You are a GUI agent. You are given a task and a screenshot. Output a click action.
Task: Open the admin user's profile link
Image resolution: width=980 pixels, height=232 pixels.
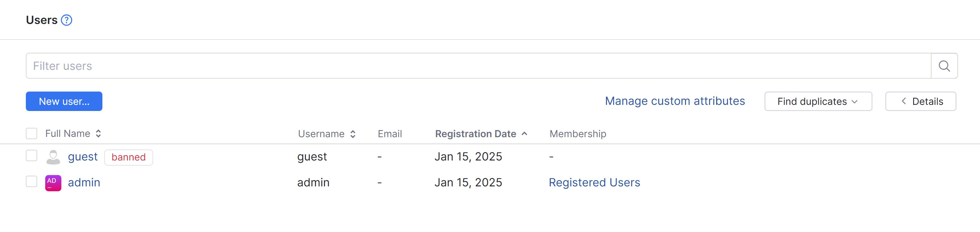[84, 182]
